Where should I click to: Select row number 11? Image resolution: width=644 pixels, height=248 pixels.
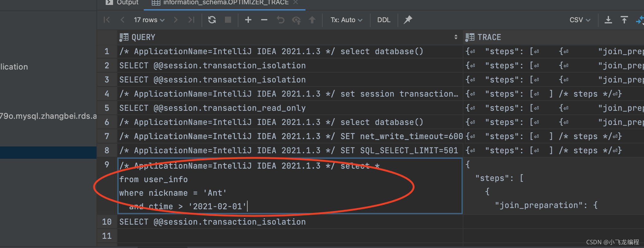(107, 236)
